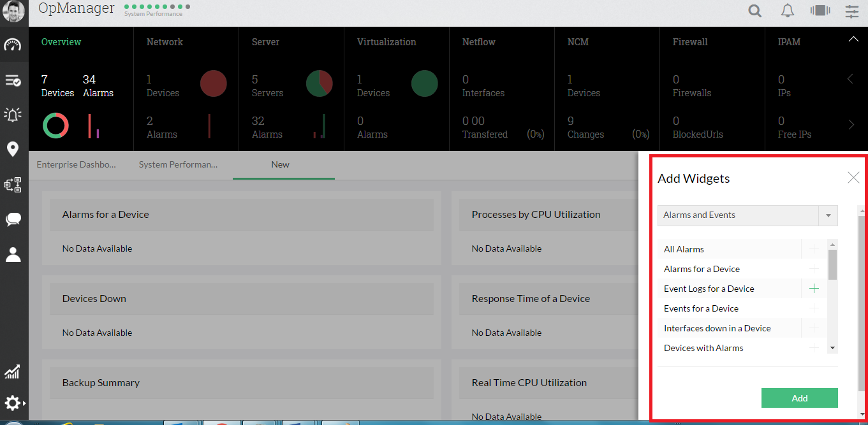
Task: Go to previous overview cards with left chevron
Action: [850, 79]
